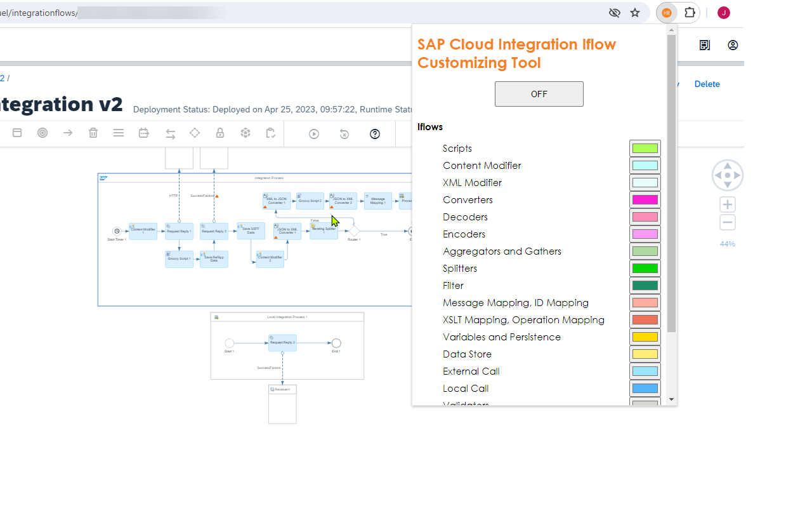This screenshot has width=812, height=508.
Task: Pick the Scripts color swatch
Action: [645, 149]
